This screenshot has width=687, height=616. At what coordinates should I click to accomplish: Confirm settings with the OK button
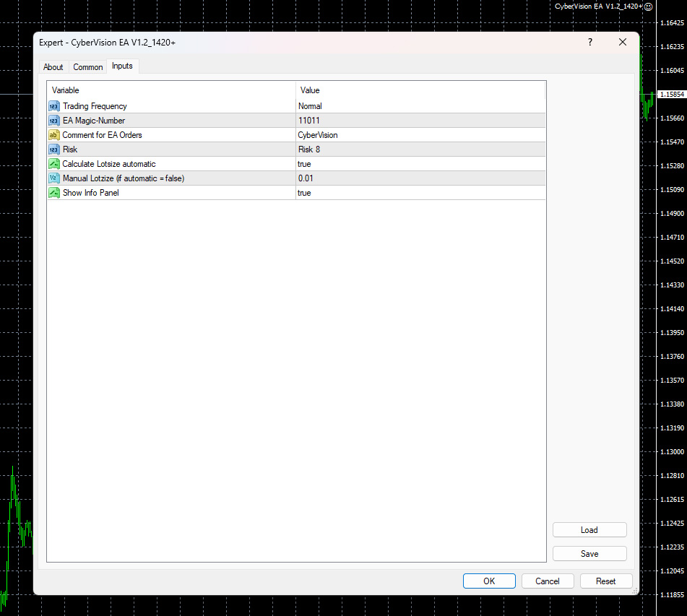pos(489,581)
